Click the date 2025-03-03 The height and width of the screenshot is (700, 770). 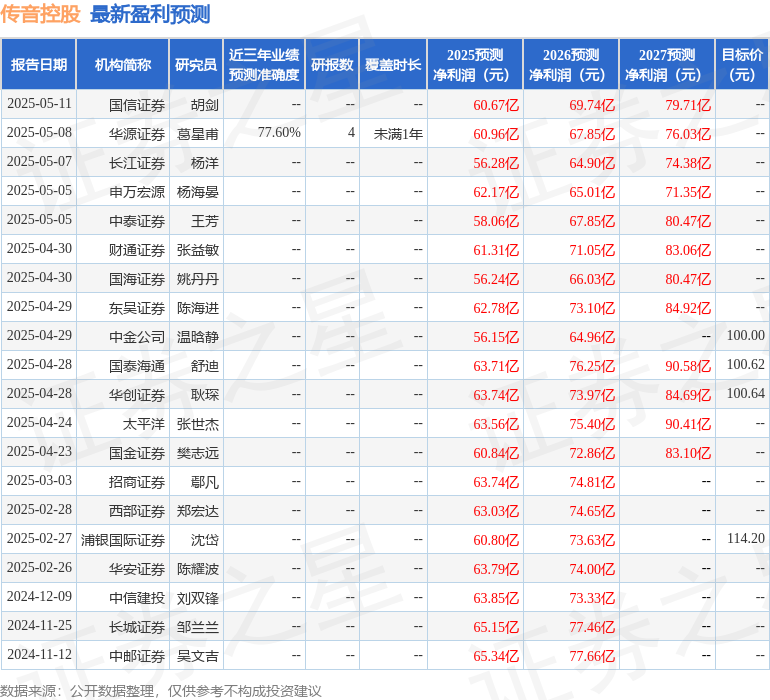pyautogui.click(x=39, y=480)
